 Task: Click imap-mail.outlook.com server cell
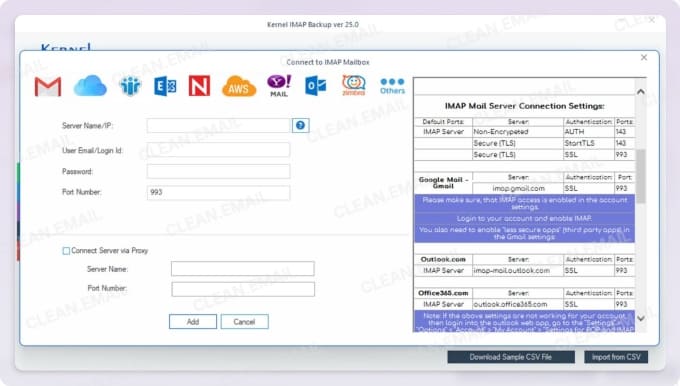[x=518, y=270]
